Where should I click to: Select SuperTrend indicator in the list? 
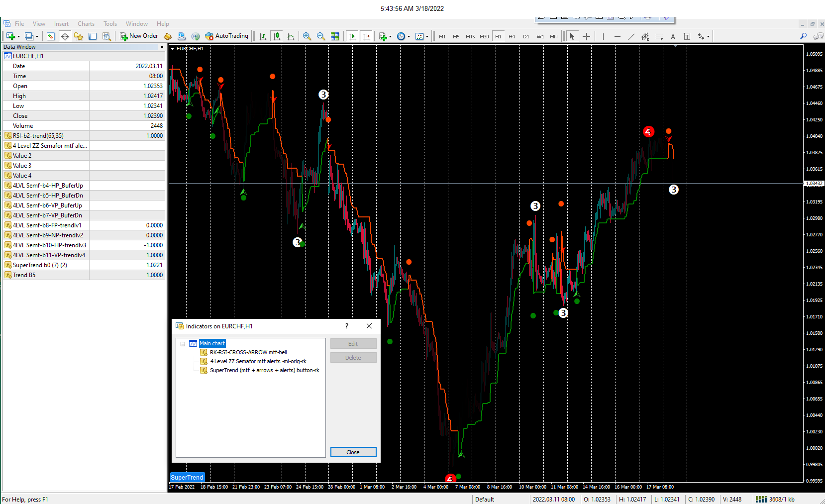click(x=264, y=370)
